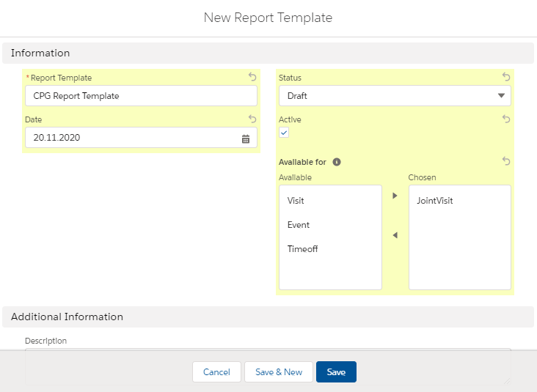Save the report template
This screenshot has height=392, width=537.
tap(336, 371)
